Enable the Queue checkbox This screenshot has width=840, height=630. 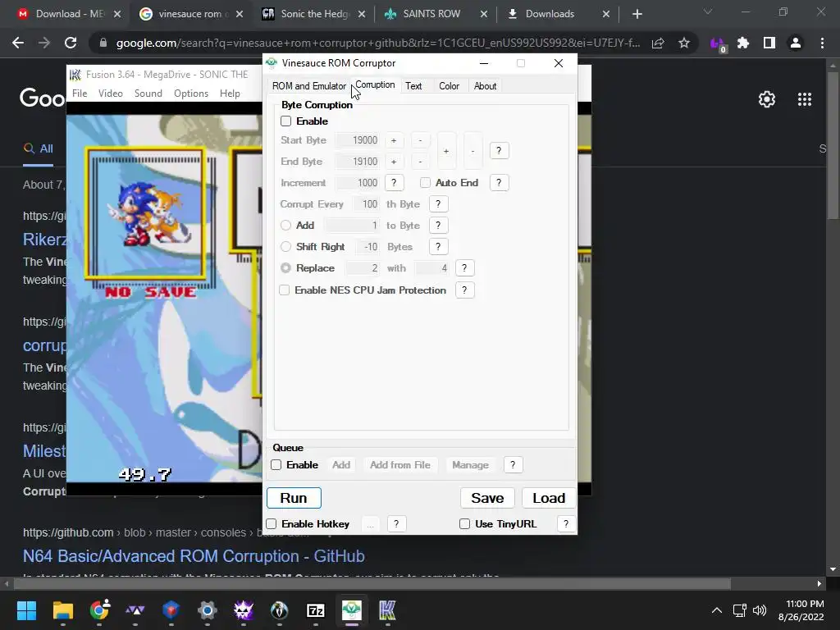click(276, 465)
